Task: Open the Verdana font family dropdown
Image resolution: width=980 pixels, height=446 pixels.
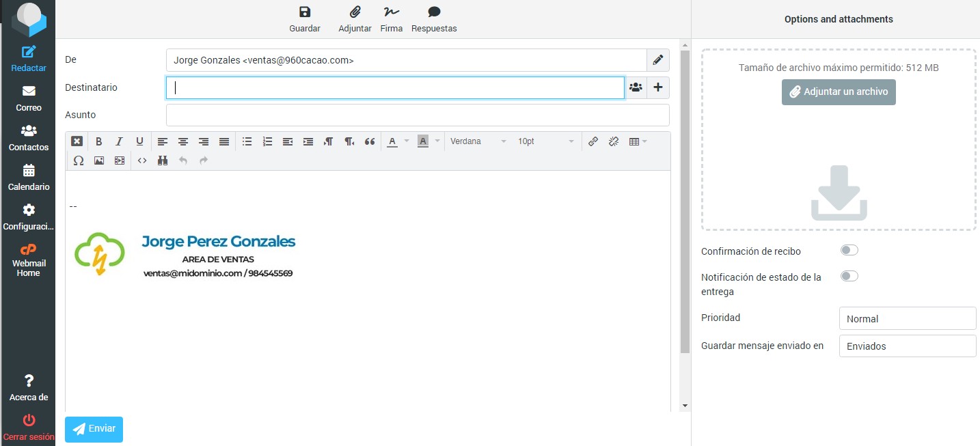Action: 478,141
